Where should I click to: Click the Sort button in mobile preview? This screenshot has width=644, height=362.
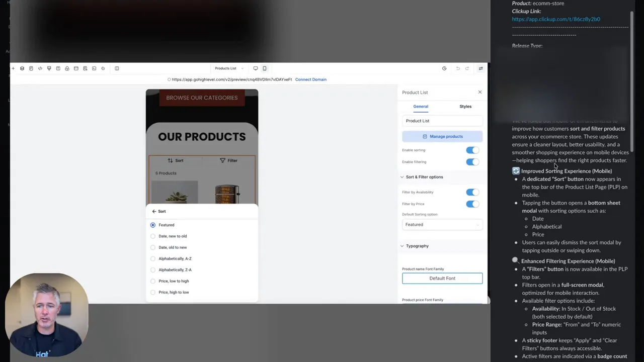176,160
